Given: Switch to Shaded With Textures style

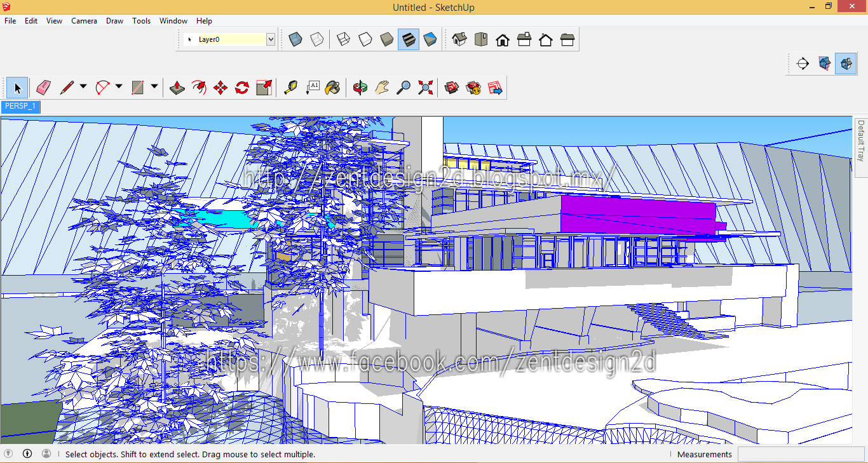Looking at the screenshot, I should tap(409, 39).
